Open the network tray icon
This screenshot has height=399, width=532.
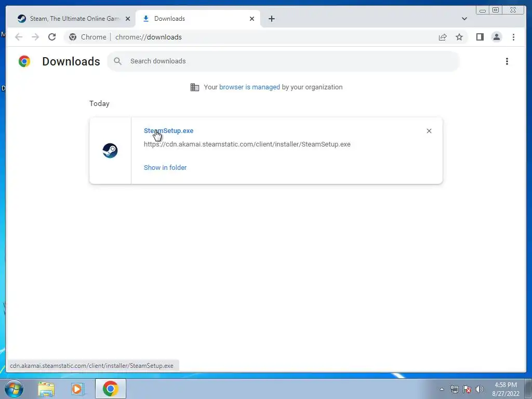(x=454, y=389)
